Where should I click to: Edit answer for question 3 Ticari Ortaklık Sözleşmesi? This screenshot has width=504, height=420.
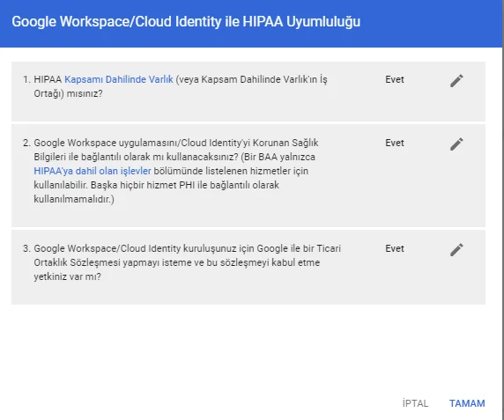click(x=456, y=249)
